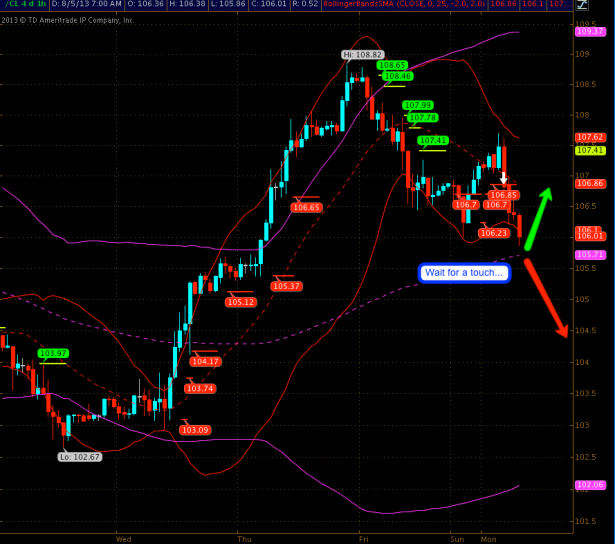This screenshot has height=544, width=615.
Task: Click the red 105.12 level bubble
Action: click(241, 302)
